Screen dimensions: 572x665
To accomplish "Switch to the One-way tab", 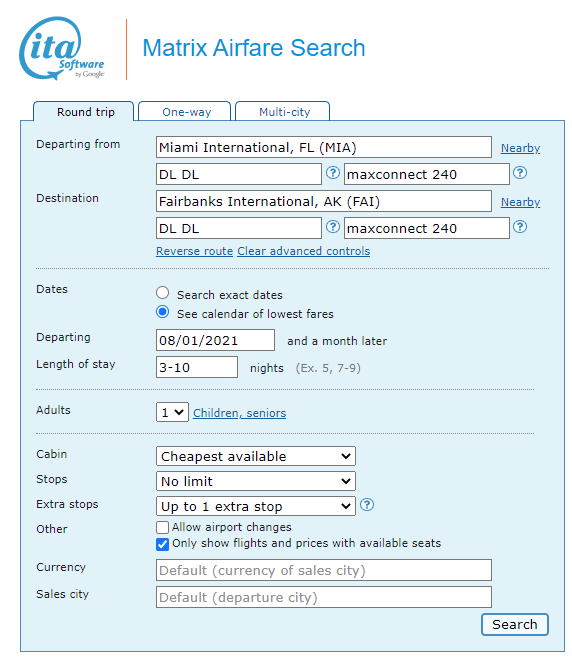I will click(x=186, y=112).
